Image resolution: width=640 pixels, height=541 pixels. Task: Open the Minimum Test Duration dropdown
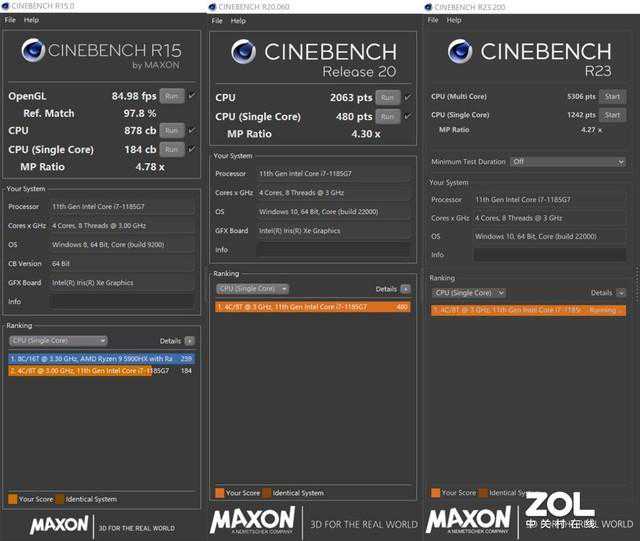[567, 161]
